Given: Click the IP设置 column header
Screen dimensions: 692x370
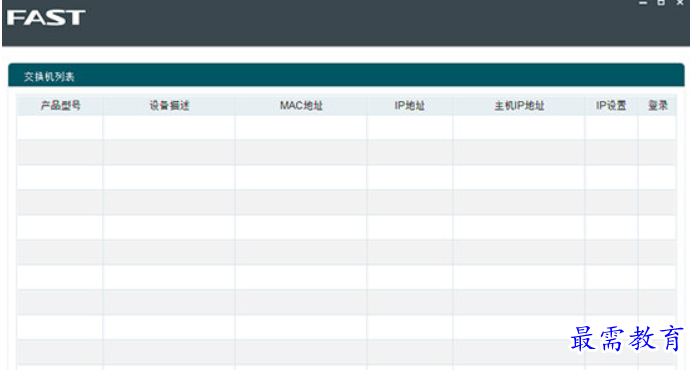Looking at the screenshot, I should pyautogui.click(x=611, y=106).
